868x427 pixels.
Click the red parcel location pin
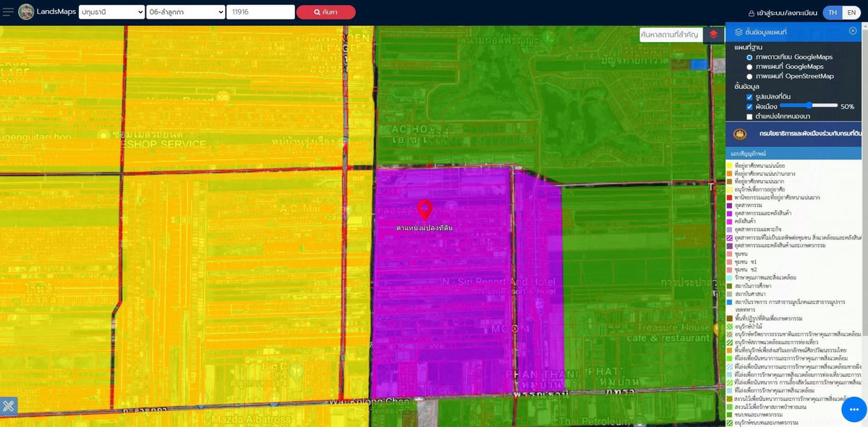(425, 211)
